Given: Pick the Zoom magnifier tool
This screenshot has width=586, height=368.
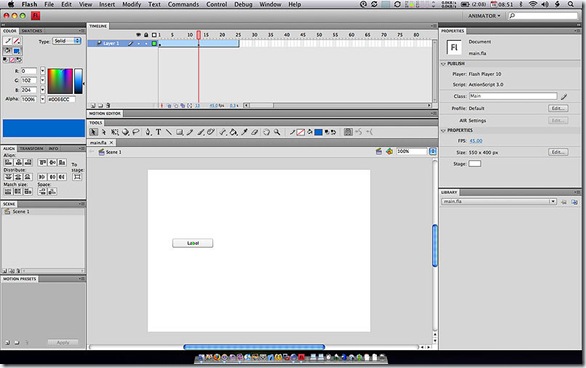Looking at the screenshot, I should (x=277, y=132).
